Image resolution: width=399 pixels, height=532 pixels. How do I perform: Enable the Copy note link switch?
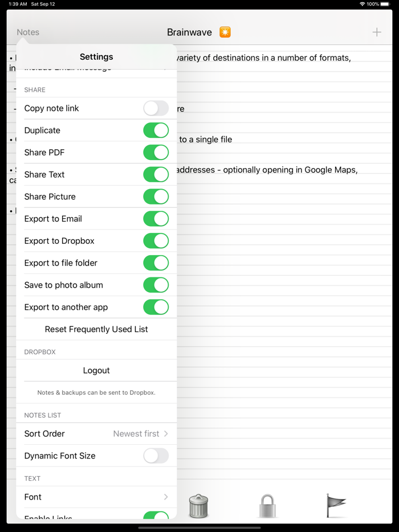click(x=156, y=108)
